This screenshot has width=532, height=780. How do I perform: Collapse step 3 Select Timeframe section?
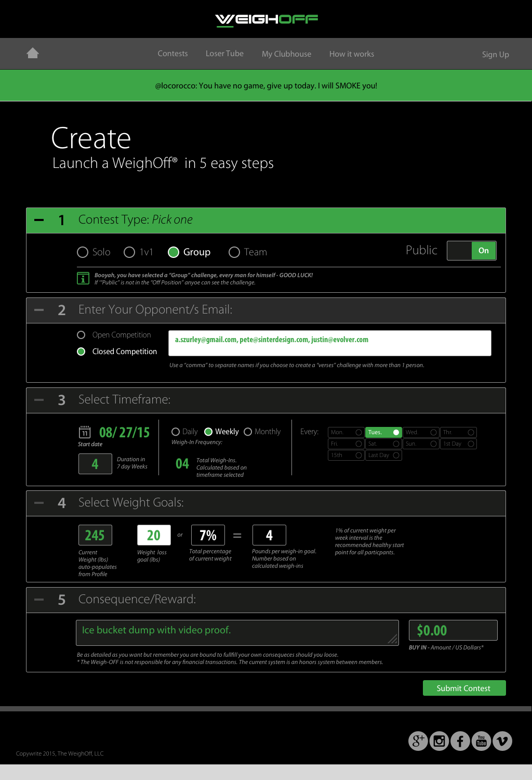(39, 400)
